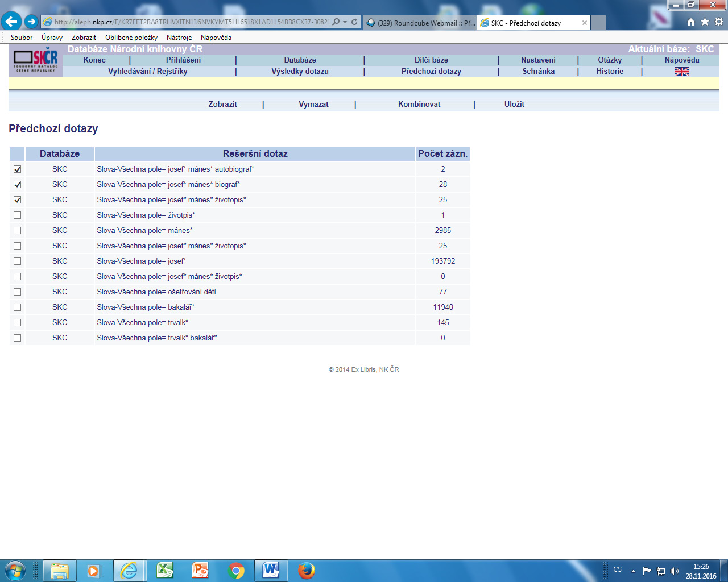Viewport: 728px width, 582px height.
Task: Open the Soubor menu
Action: click(22, 38)
